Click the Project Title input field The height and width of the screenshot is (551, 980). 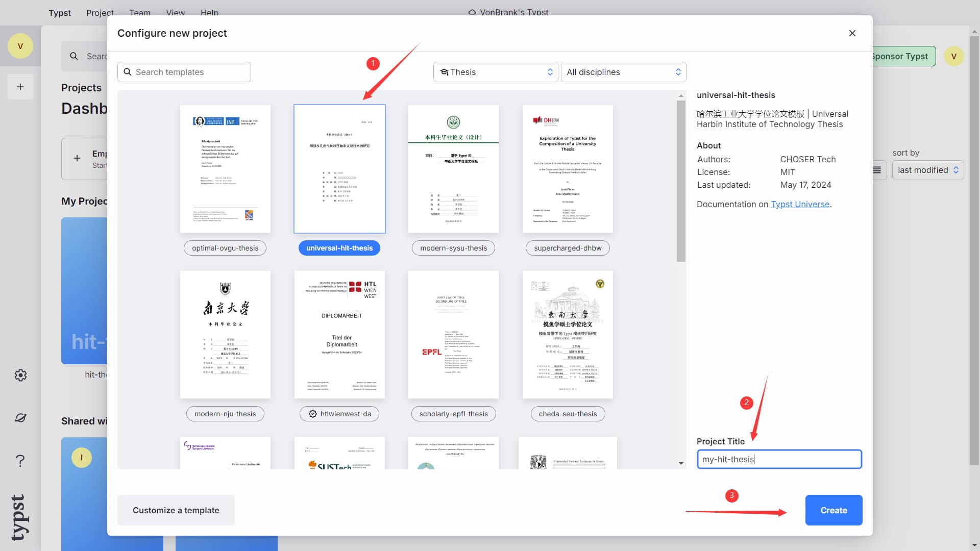pos(779,459)
